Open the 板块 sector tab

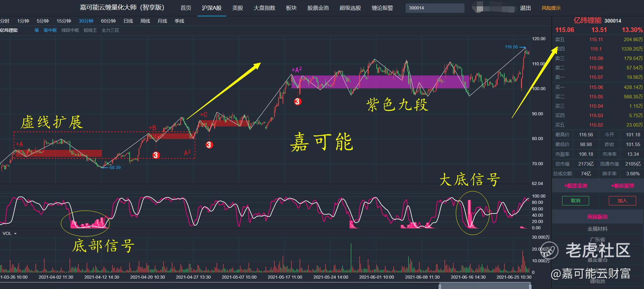point(291,8)
